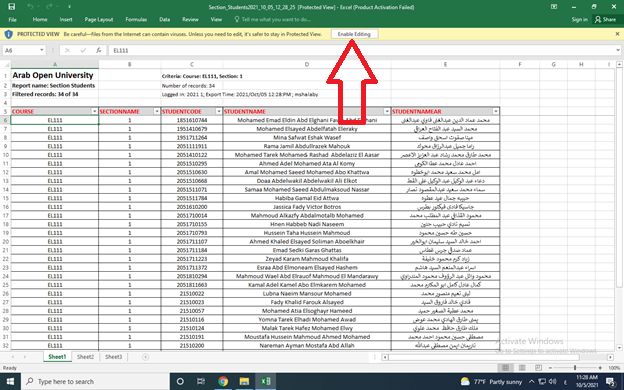Click the zoom out minus icon
Viewport: 624px width, 390px height.
coord(550,368)
